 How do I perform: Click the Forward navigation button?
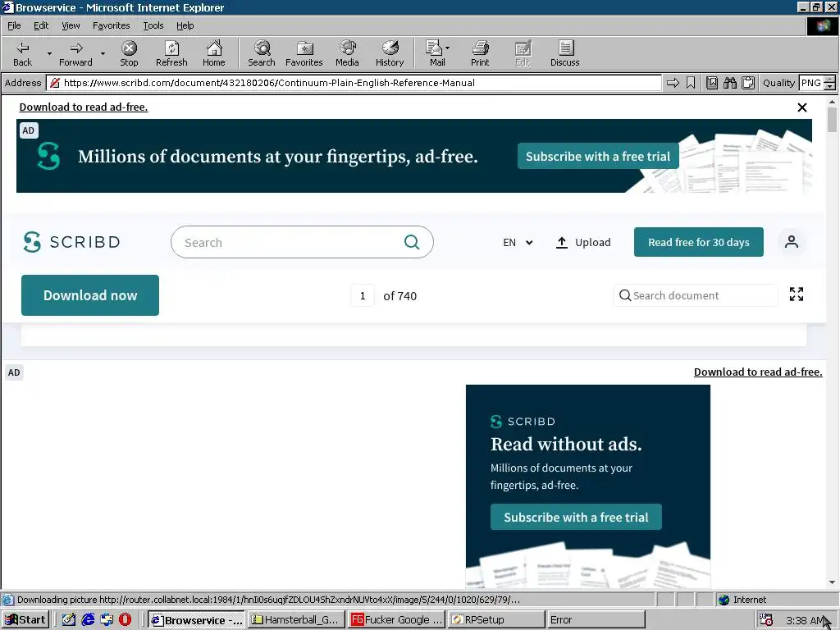pyautogui.click(x=75, y=53)
